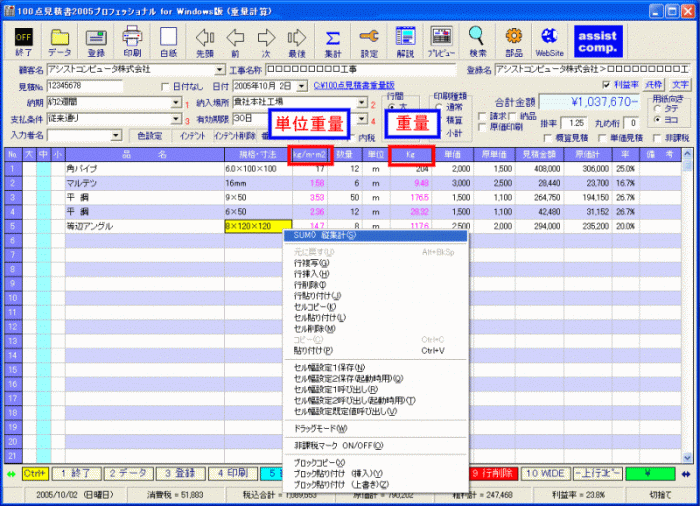
Task: Select ドラッグモード menu entry
Action: (x=376, y=429)
